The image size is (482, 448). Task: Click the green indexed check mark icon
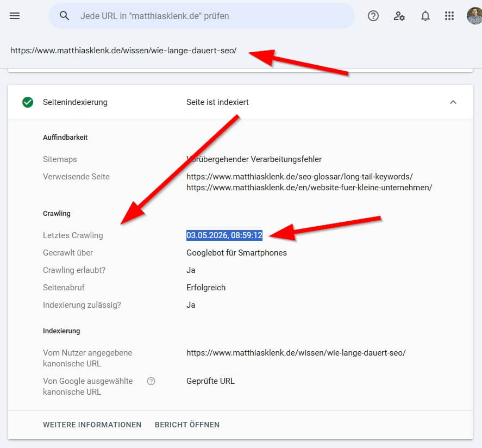(28, 102)
